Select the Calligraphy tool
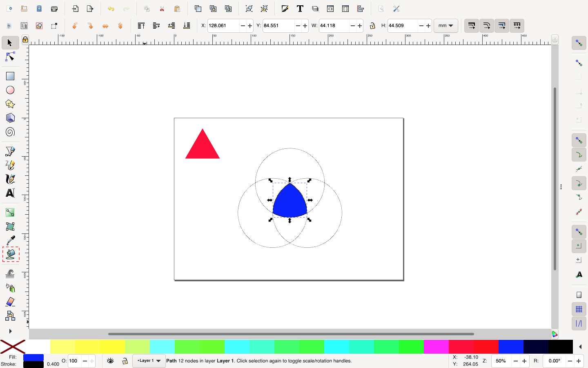 (x=10, y=179)
